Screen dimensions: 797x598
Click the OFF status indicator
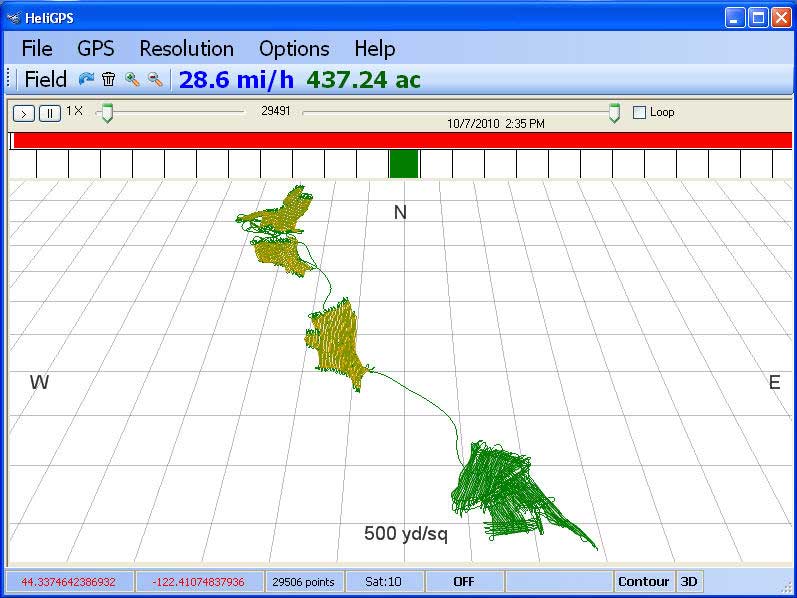coord(464,581)
